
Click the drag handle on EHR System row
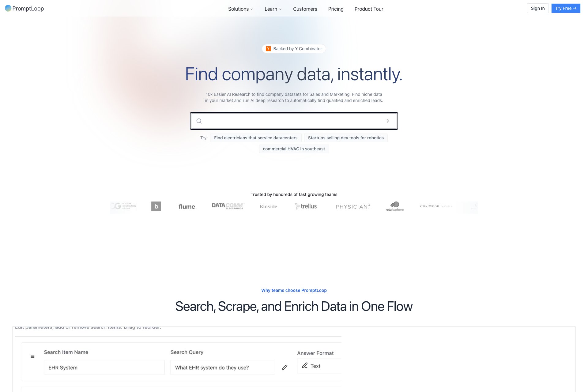[x=32, y=356]
